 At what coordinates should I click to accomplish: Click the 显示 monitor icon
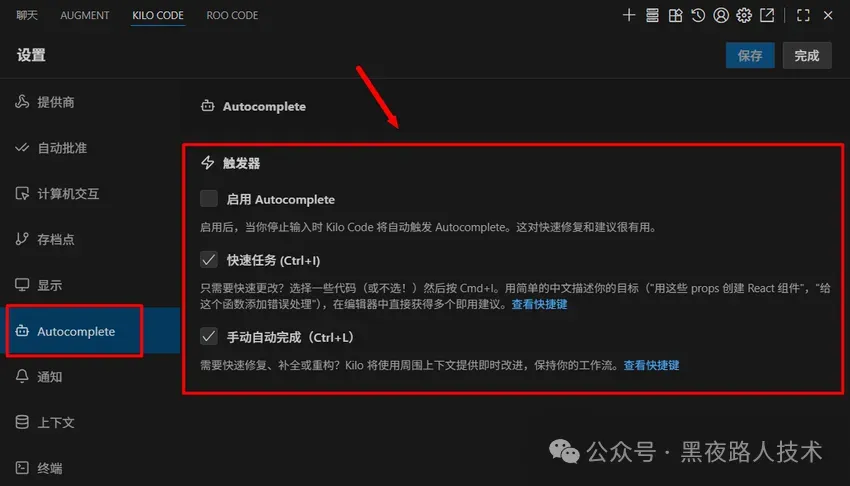[22, 284]
